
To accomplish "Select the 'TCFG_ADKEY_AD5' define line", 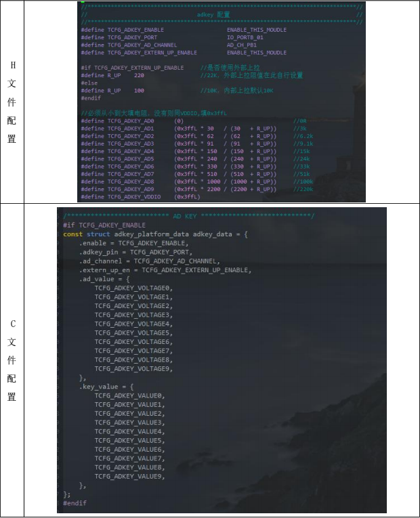I will point(195,159).
